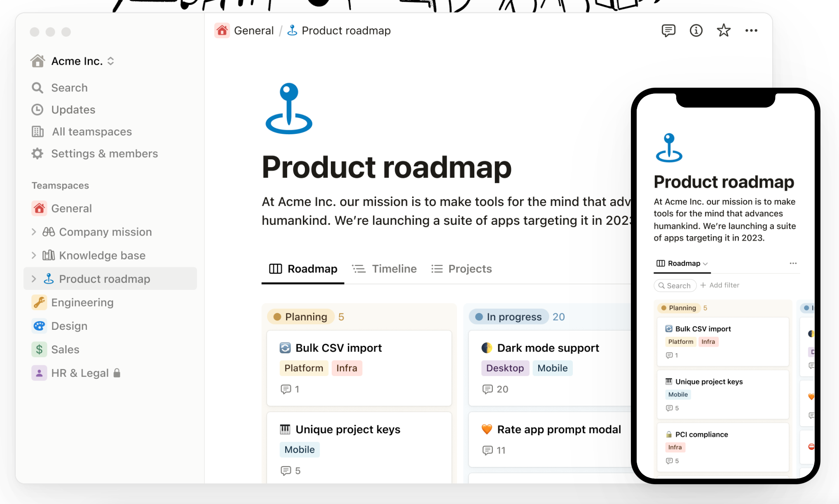Screen dimensions: 839x504
Task: Click the Design teamspace palette icon
Action: (39, 326)
